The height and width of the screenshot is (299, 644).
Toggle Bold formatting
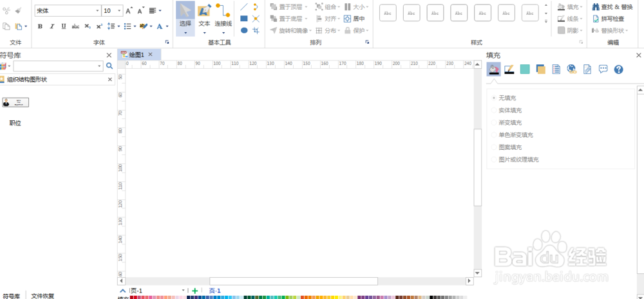click(40, 26)
